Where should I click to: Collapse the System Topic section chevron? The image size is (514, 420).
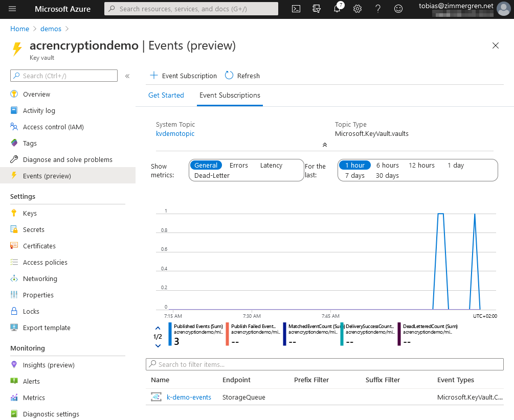(x=324, y=145)
